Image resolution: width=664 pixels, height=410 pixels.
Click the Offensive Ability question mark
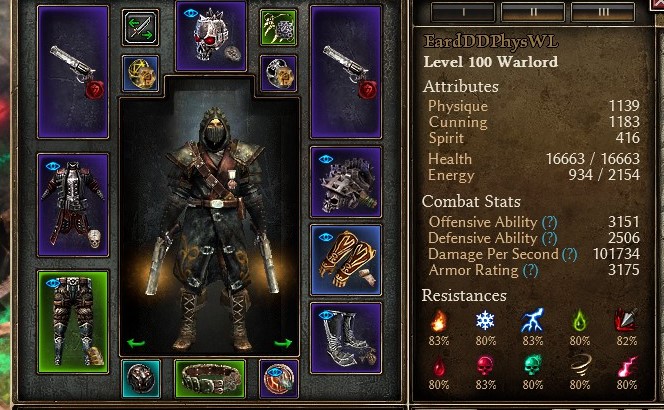tap(550, 222)
